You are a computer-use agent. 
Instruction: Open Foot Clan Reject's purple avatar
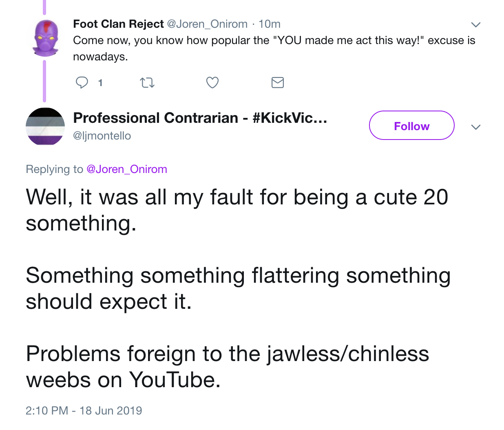[45, 38]
